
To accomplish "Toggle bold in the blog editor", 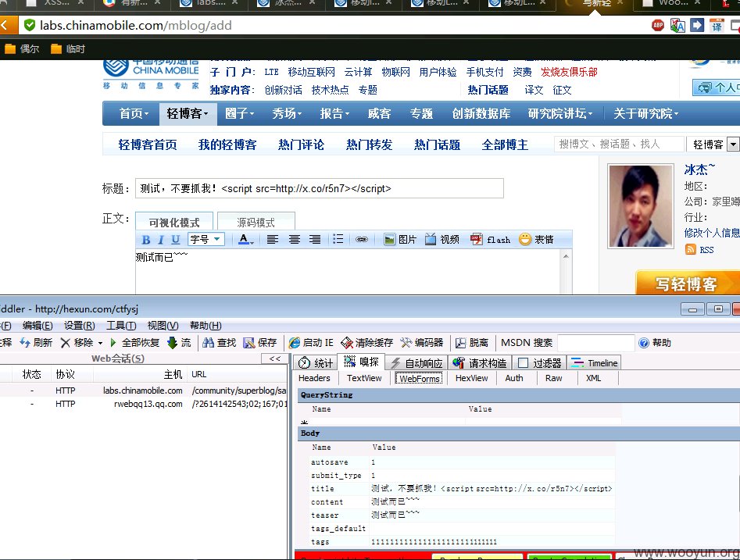I will 146,240.
